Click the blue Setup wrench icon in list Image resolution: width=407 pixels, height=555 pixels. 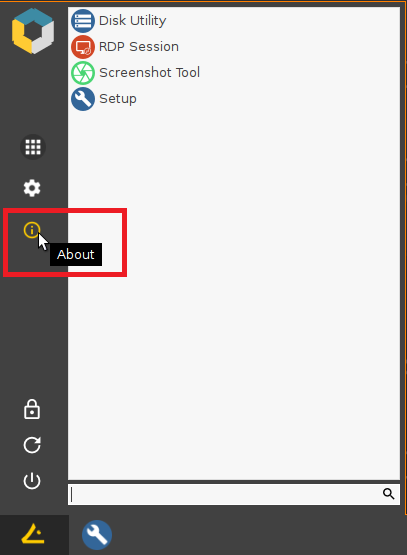[x=83, y=99]
